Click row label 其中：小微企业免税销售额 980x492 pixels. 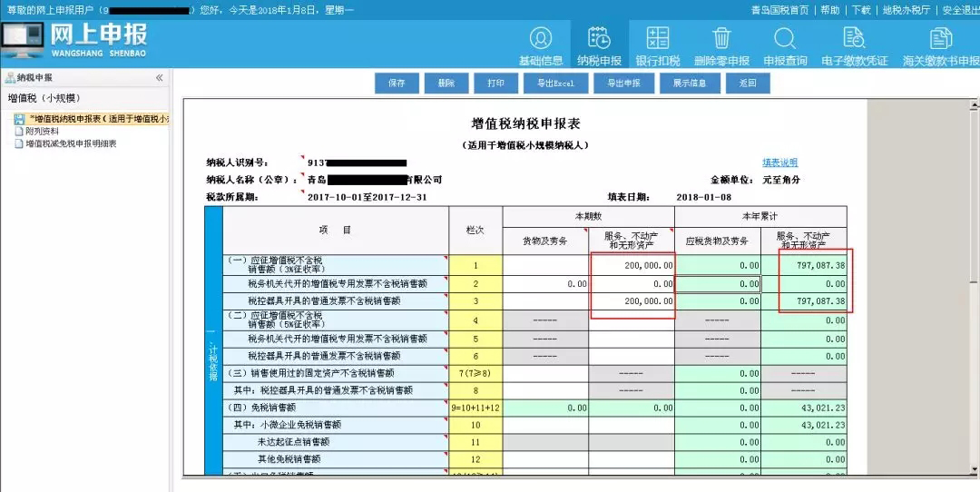289,425
